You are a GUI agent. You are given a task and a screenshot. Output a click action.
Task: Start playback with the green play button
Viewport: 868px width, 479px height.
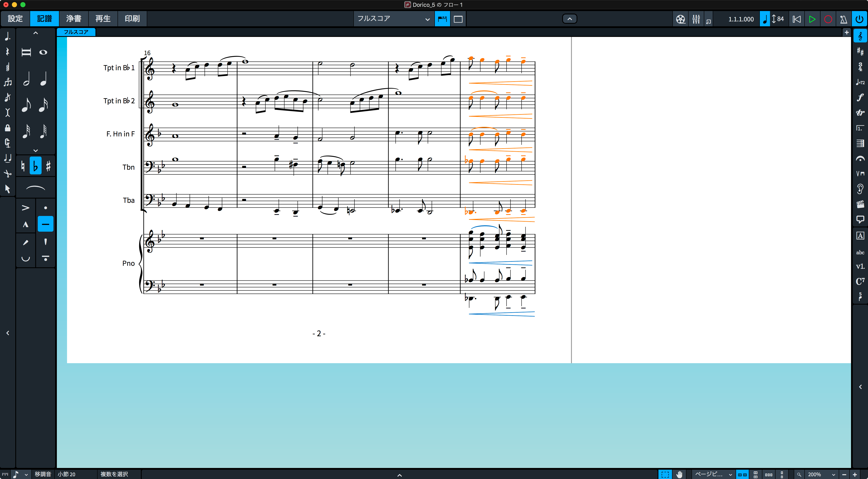point(812,19)
